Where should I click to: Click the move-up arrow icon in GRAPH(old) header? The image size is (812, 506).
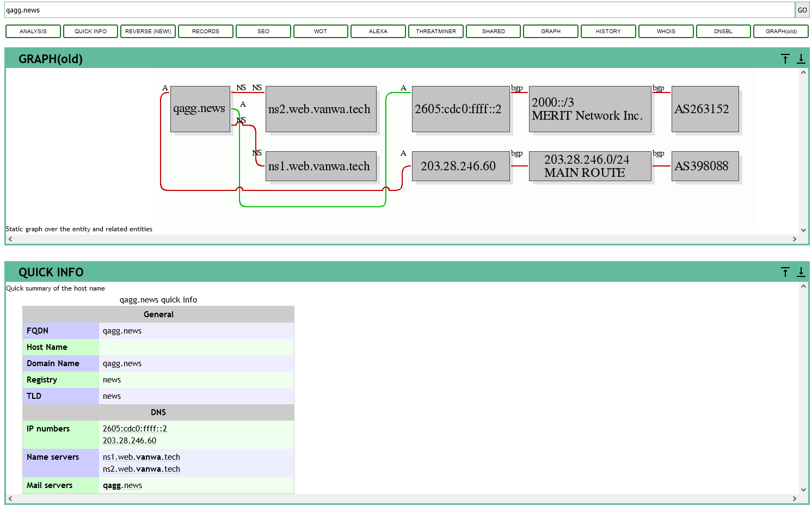(x=785, y=59)
